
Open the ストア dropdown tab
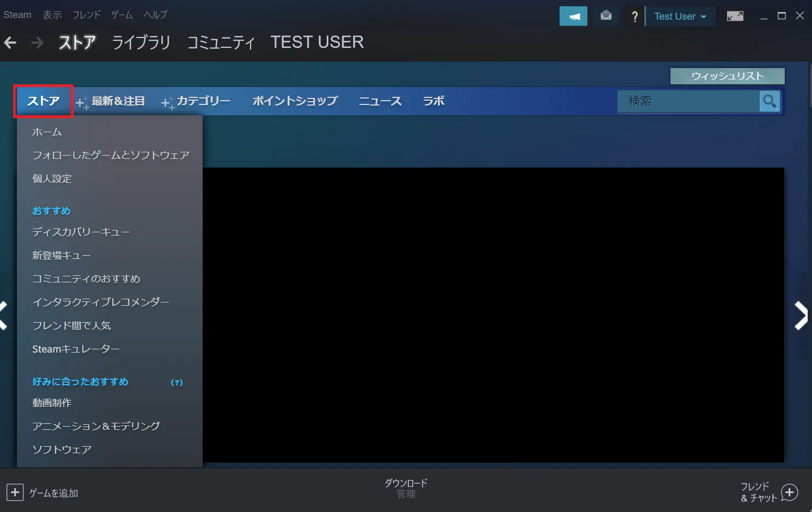tap(43, 101)
